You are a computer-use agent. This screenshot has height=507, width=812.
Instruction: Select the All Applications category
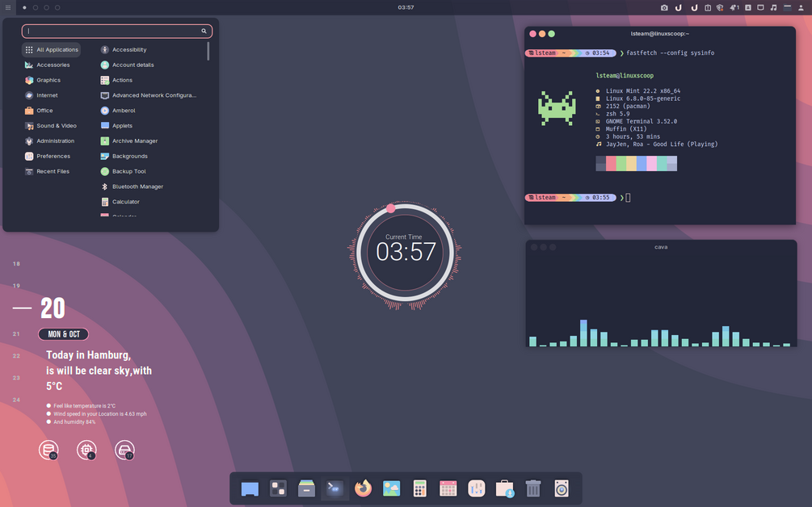click(51, 50)
